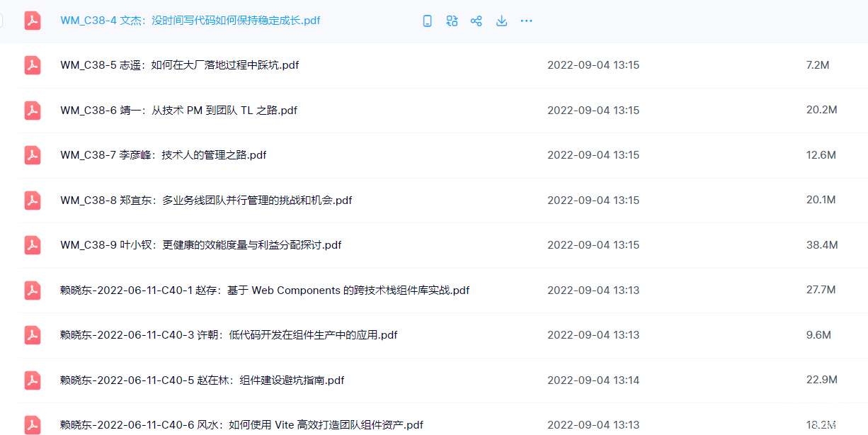Download the WM_C38-4 文杰 PDF file

coord(501,21)
